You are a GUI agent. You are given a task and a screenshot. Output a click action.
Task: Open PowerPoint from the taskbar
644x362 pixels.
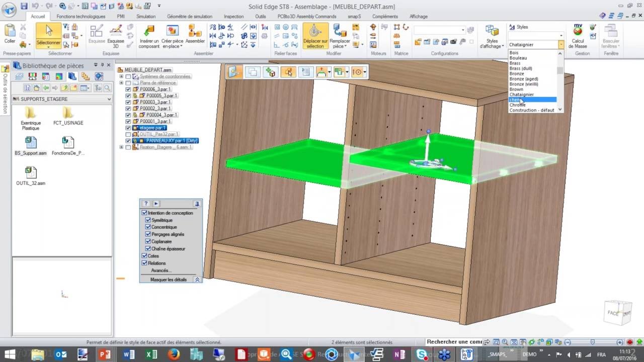tap(105, 354)
